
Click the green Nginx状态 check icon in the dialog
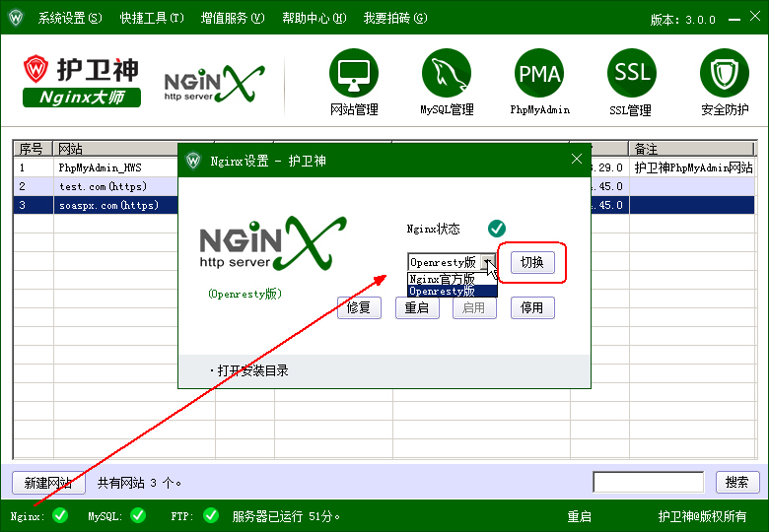tap(497, 229)
